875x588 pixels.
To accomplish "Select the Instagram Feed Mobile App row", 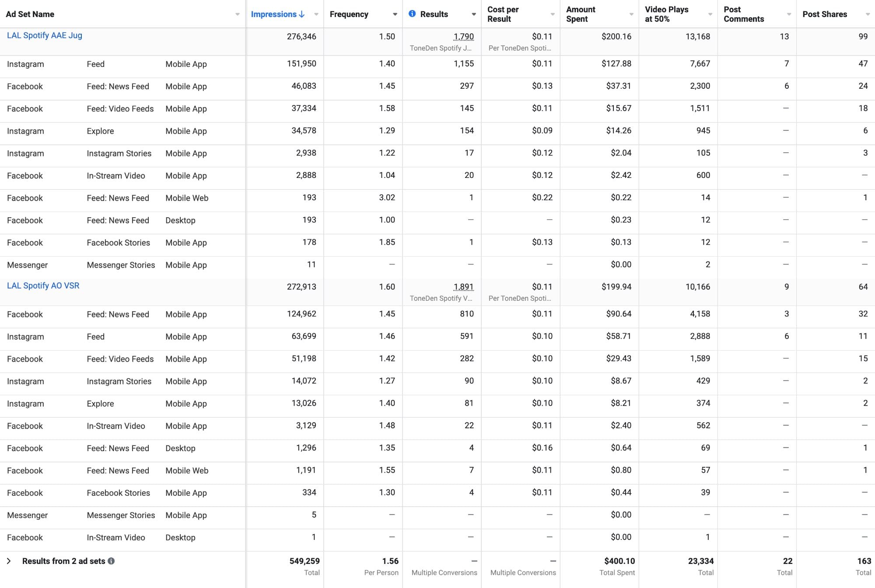I will pos(95,64).
